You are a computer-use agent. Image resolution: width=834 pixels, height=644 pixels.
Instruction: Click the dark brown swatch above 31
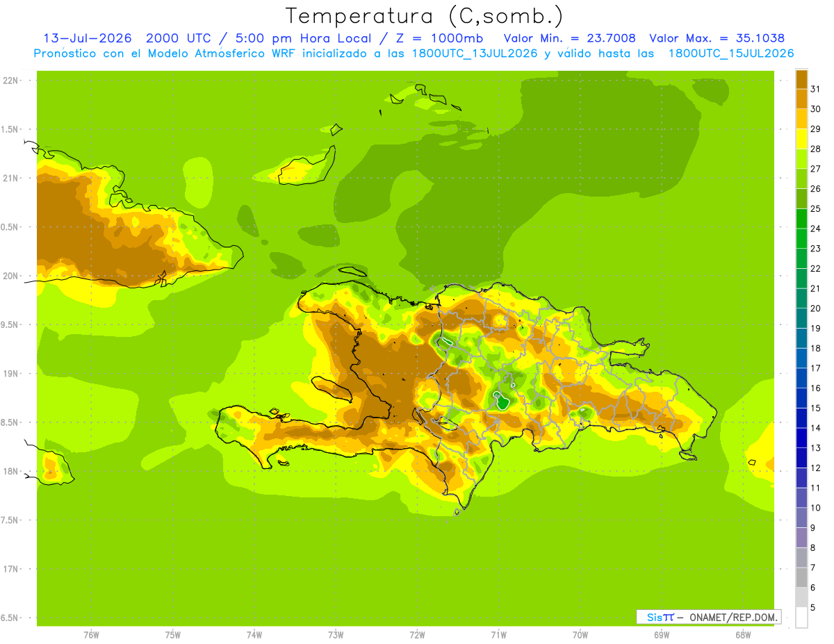pyautogui.click(x=801, y=79)
